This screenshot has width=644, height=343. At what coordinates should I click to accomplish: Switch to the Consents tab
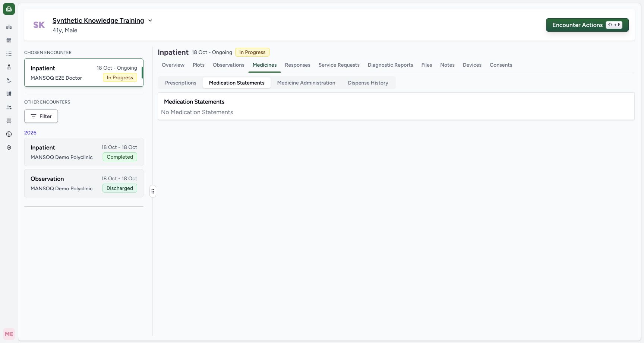(x=501, y=65)
